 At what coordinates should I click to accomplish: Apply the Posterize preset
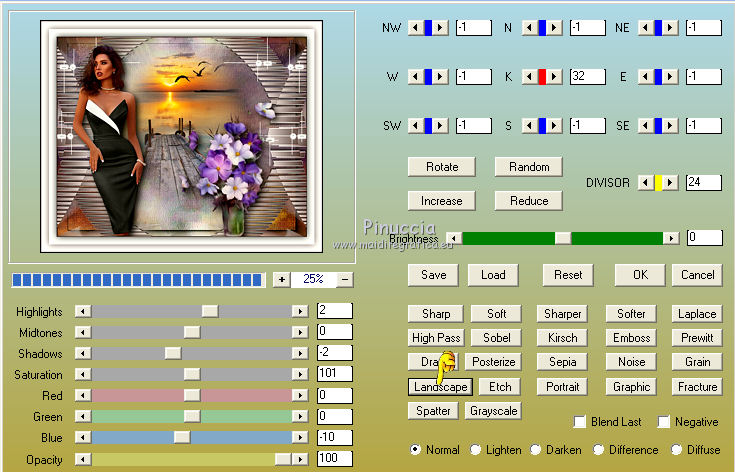click(x=494, y=362)
